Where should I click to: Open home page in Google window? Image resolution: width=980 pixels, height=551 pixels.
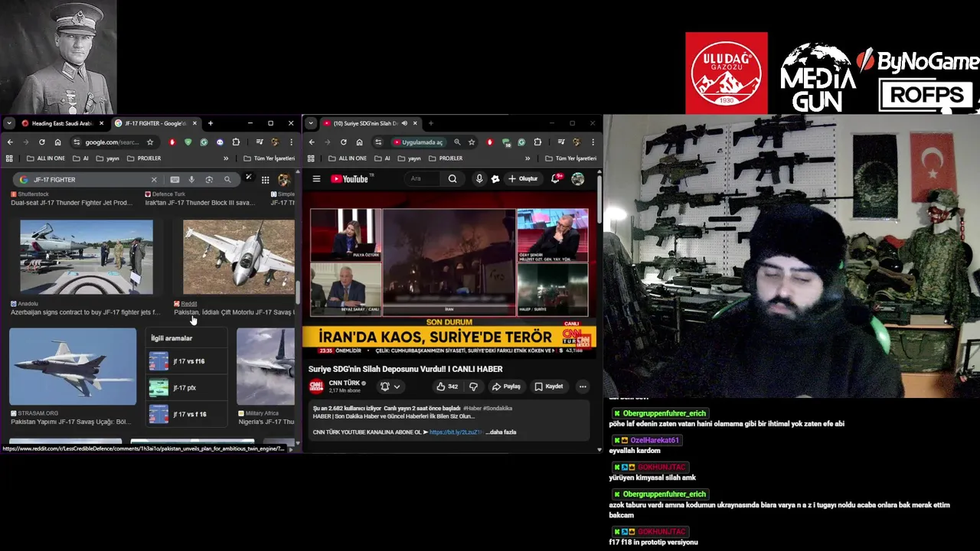coord(57,142)
